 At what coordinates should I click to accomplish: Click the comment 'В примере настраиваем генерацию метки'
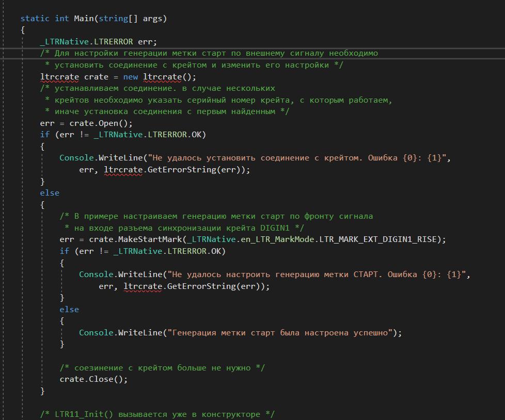216,216
